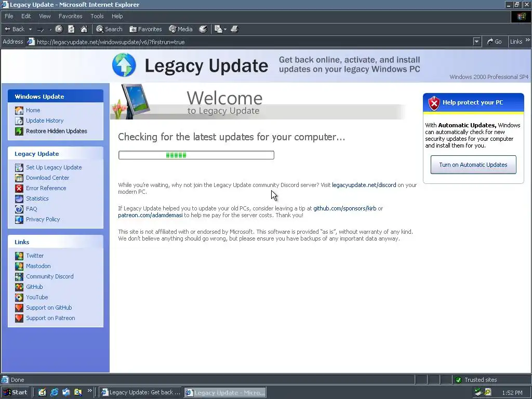Open Show Desktop quick launch icon
The height and width of the screenshot is (399, 532).
(x=42, y=392)
